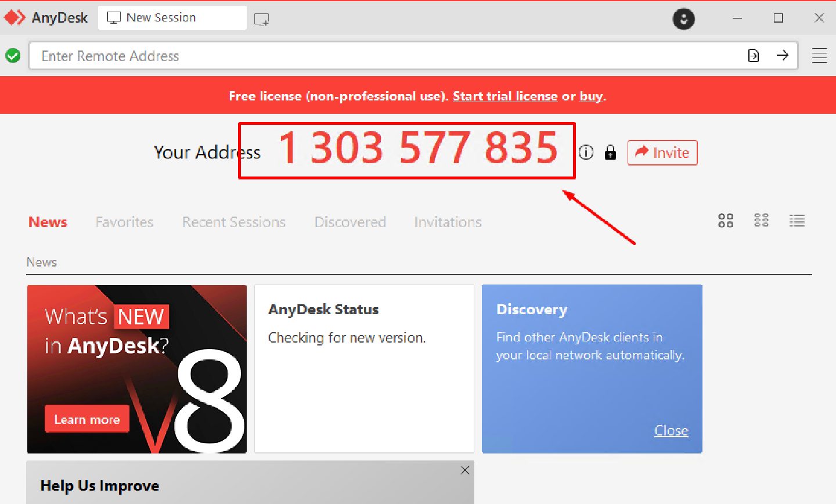
Task: Open the Recent Sessions tab
Action: (x=234, y=222)
